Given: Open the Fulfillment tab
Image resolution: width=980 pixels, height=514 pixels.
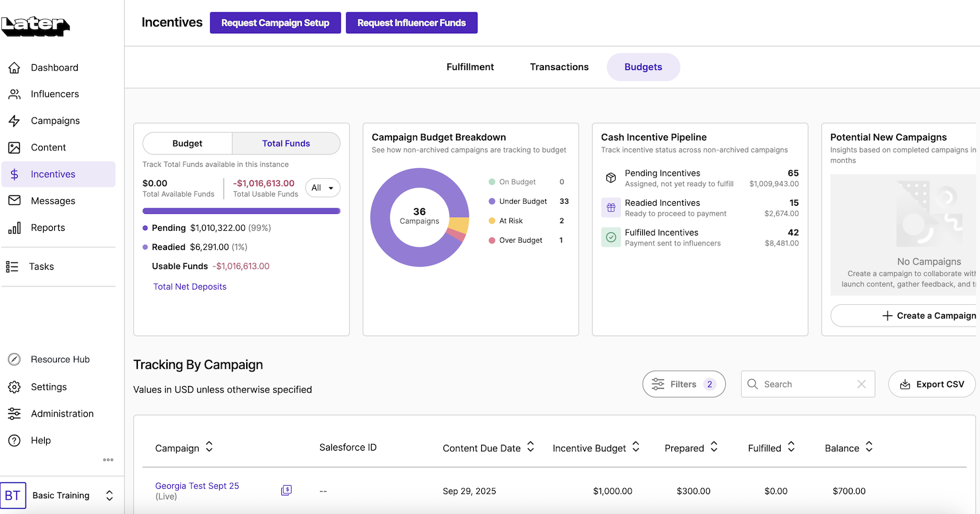Looking at the screenshot, I should (x=470, y=67).
